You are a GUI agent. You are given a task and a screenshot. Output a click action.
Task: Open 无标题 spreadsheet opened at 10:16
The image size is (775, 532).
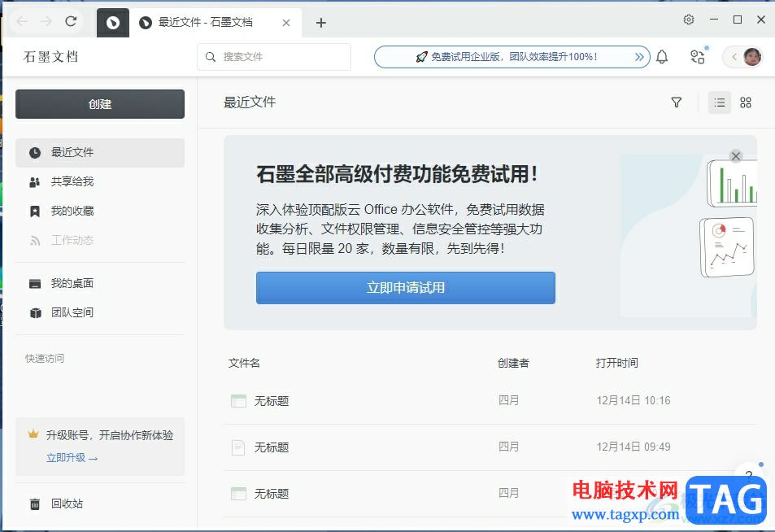click(x=490, y=401)
